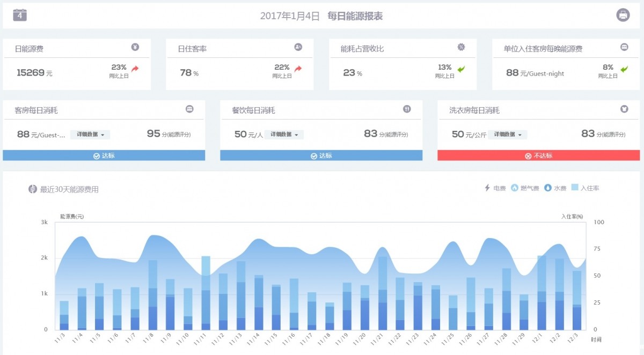This screenshot has width=644, height=355.
Task: Click the 11/11 bar in chart
Action: [x=206, y=293]
